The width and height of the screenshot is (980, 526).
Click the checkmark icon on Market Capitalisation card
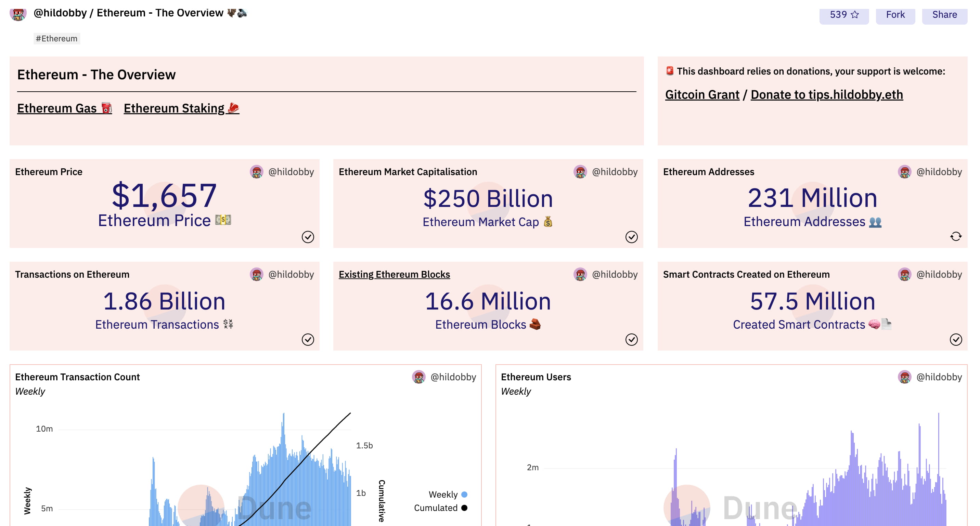[632, 237]
